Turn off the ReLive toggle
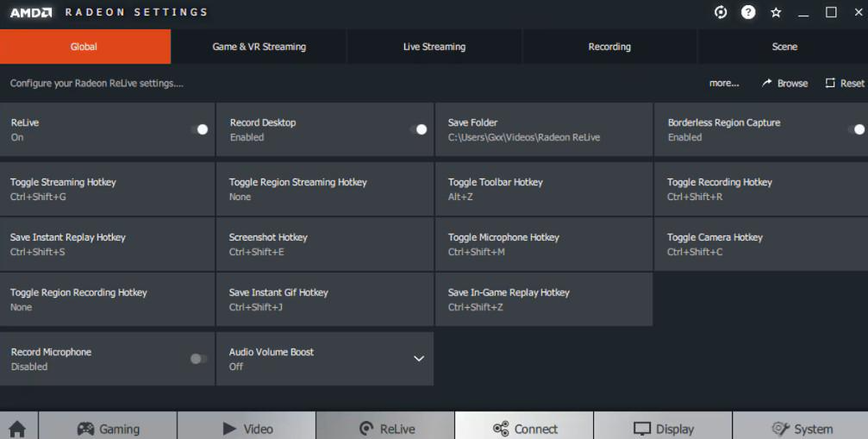868x439 pixels. click(x=199, y=129)
